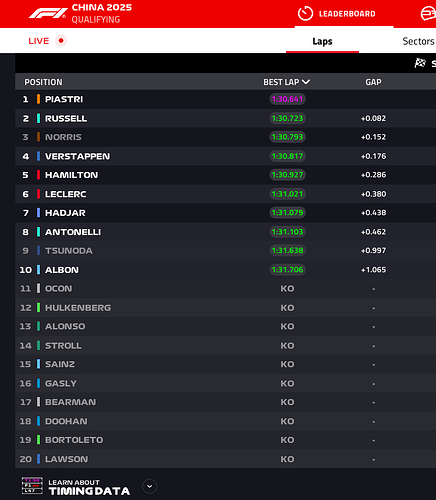The image size is (436, 500).
Task: Click Hamilton's red team color bar
Action: coord(38,175)
